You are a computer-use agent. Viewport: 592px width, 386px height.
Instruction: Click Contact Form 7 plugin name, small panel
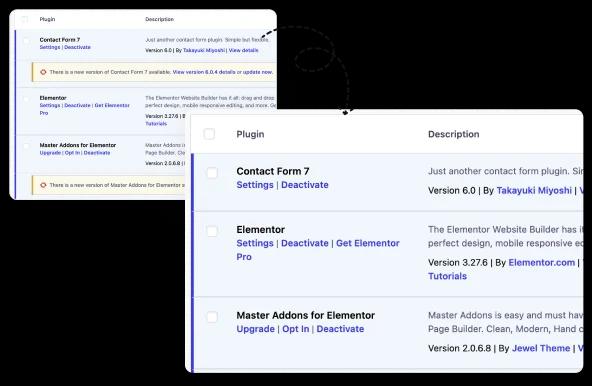pos(60,40)
